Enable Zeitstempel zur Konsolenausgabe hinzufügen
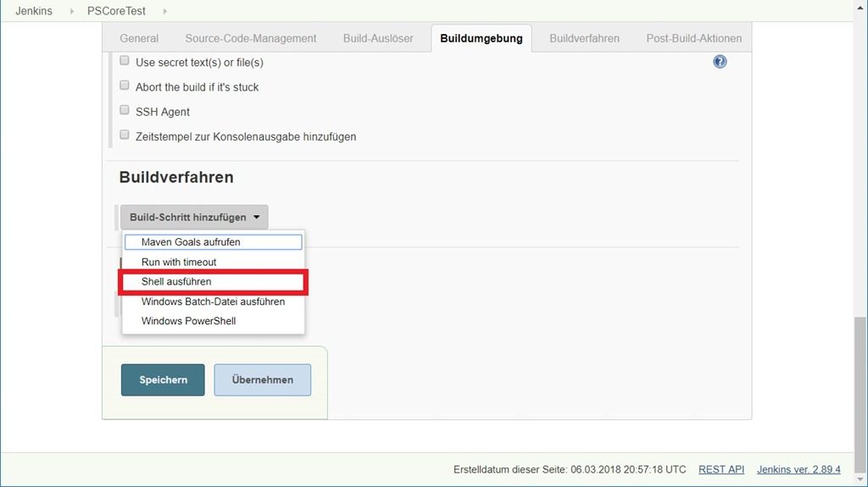This screenshot has height=487, width=868. (x=125, y=136)
